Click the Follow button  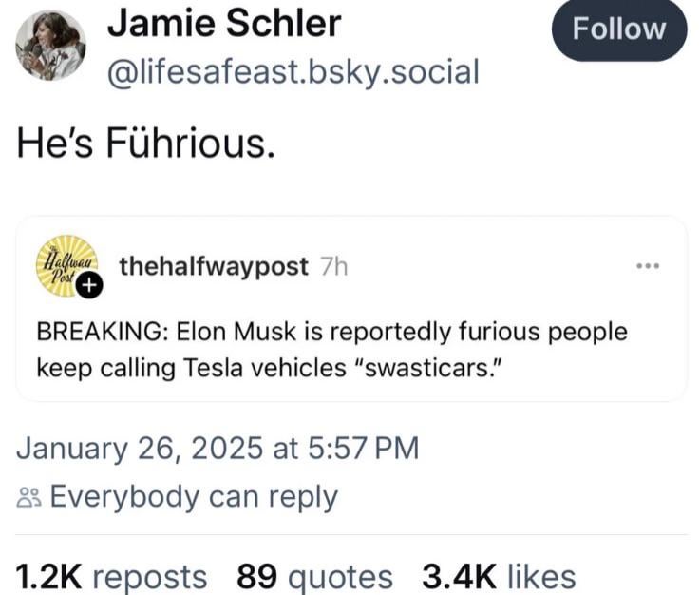pyautogui.click(x=619, y=29)
